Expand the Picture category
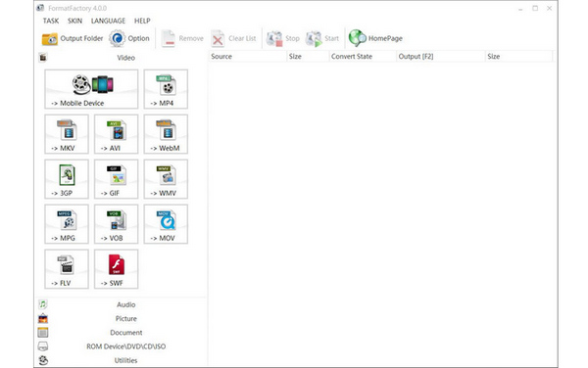The height and width of the screenshot is (368, 588). click(x=122, y=319)
